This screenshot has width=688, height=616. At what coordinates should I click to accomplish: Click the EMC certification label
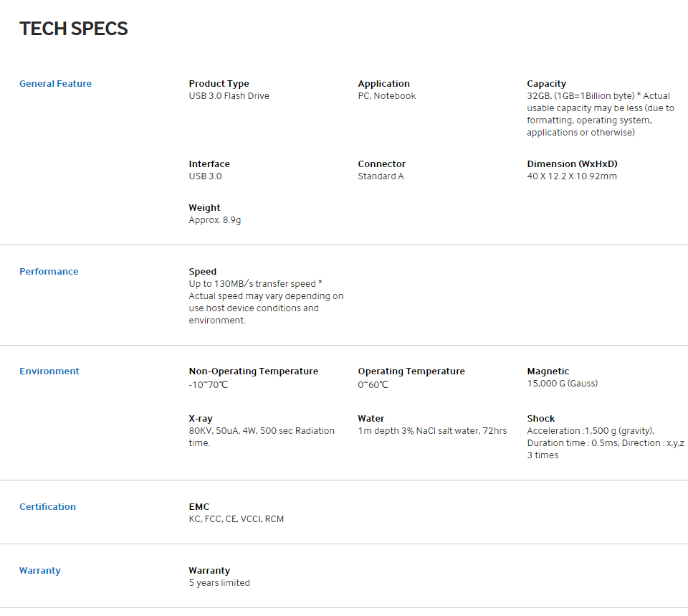click(199, 507)
